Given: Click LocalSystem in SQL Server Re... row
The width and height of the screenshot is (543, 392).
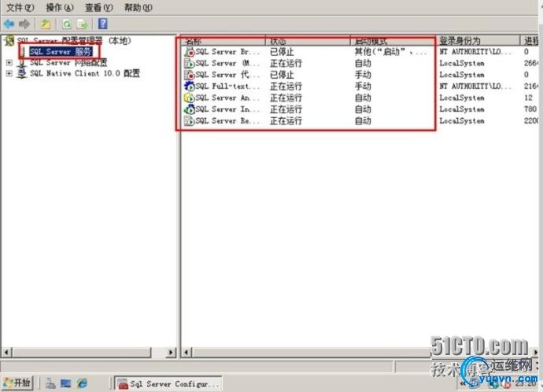Looking at the screenshot, I should point(462,121).
